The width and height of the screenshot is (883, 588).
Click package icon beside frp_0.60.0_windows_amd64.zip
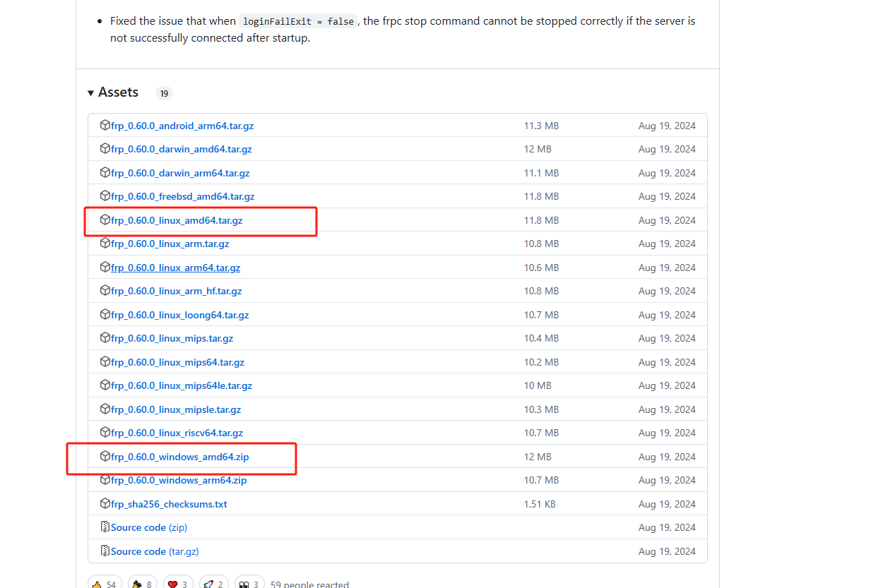point(105,457)
